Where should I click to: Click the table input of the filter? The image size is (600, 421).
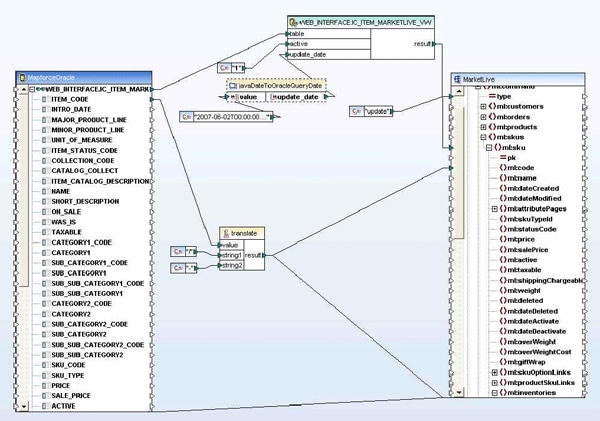click(x=288, y=34)
